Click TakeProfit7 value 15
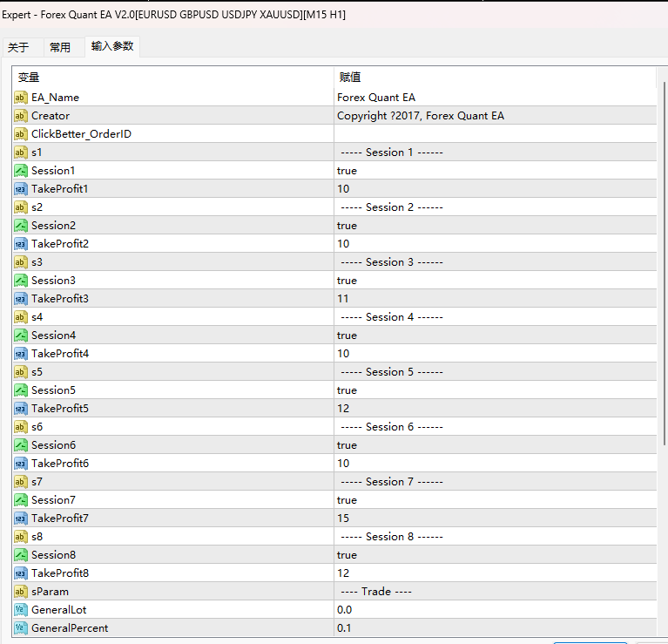The height and width of the screenshot is (644, 668). (x=343, y=519)
